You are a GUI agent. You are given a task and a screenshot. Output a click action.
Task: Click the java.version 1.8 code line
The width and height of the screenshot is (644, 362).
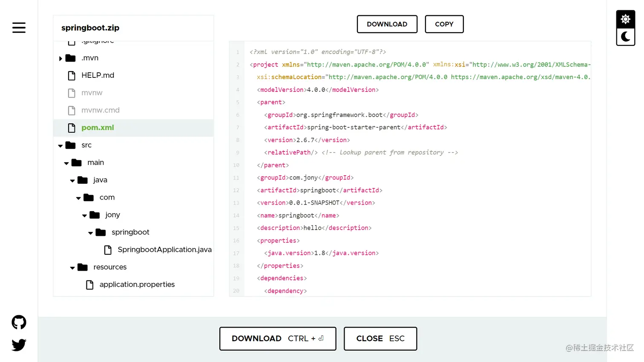(322, 253)
